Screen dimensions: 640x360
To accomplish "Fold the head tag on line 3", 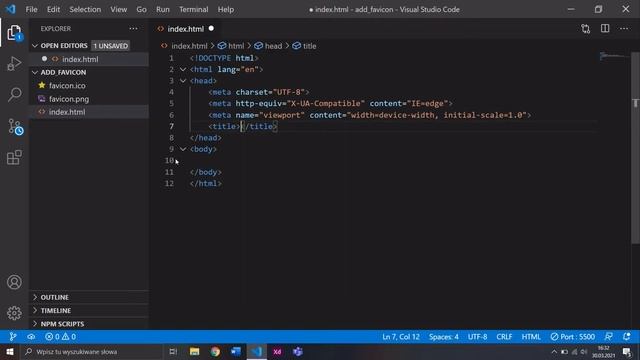I will click(x=183, y=81).
